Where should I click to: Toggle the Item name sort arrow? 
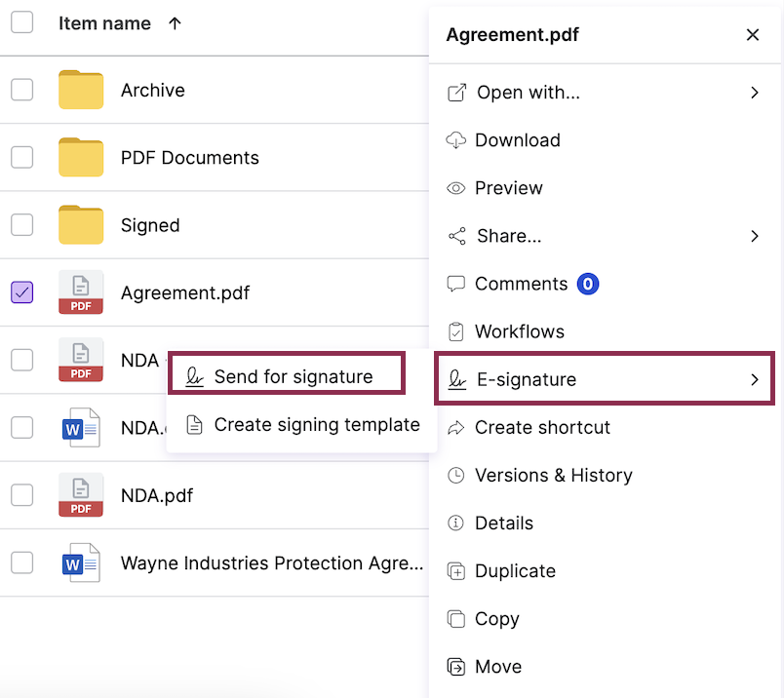coord(175,23)
